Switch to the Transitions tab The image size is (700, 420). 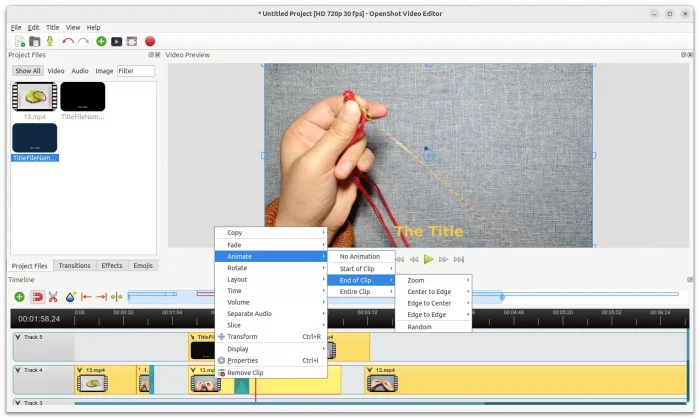coord(74,265)
